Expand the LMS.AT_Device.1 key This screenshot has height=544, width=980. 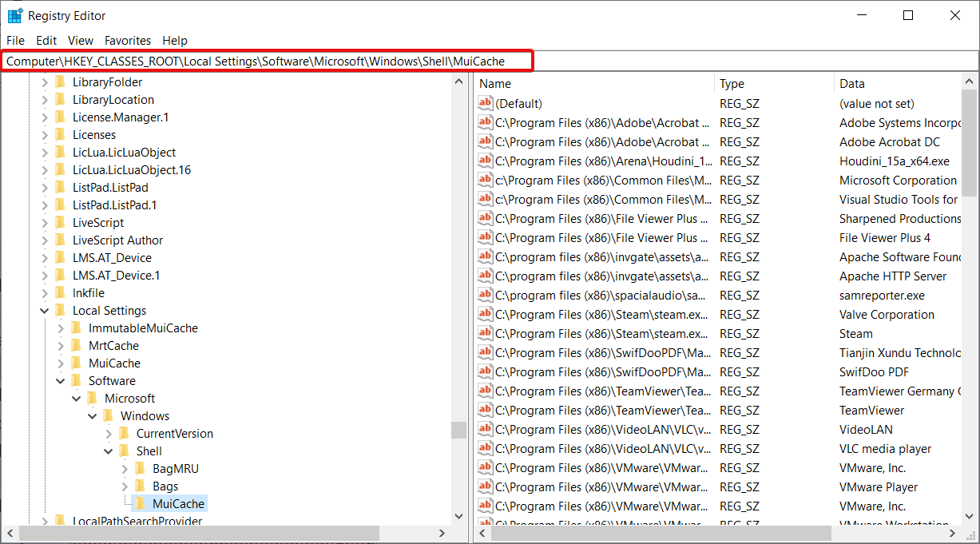point(45,276)
